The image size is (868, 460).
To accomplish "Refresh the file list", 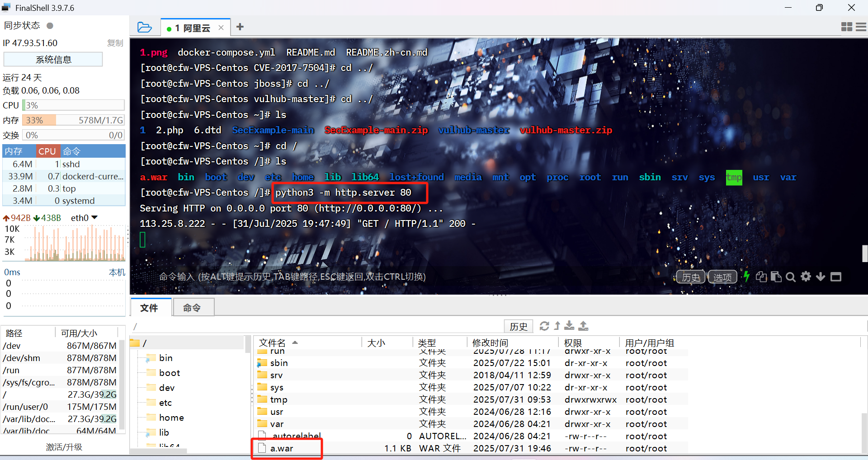I will coord(544,326).
